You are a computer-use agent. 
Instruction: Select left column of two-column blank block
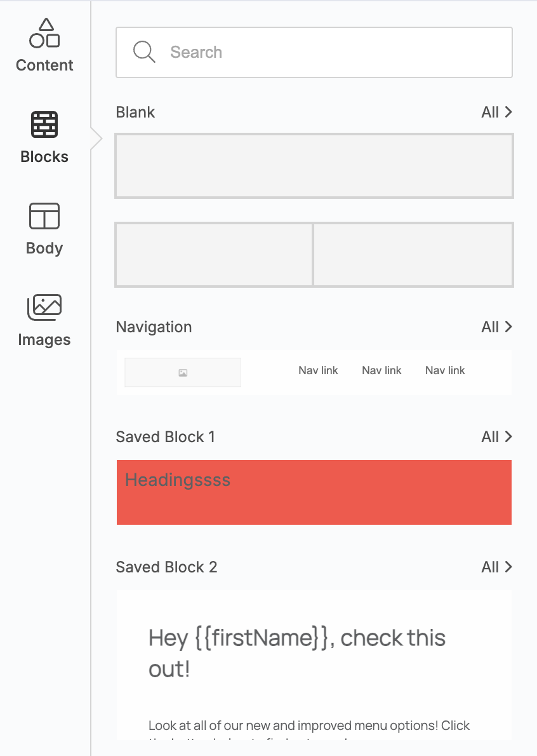point(214,254)
